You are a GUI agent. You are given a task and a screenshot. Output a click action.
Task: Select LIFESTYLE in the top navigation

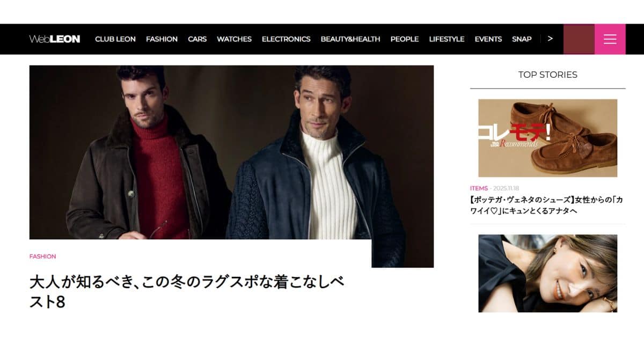(x=447, y=39)
